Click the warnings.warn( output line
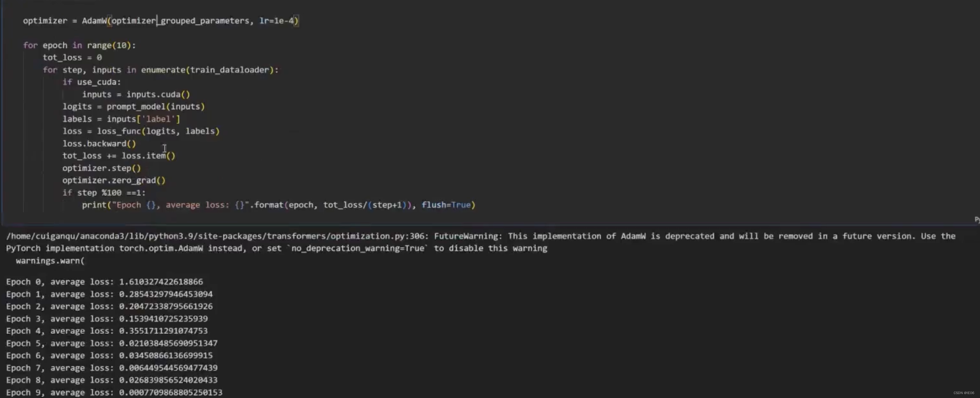 coord(50,261)
